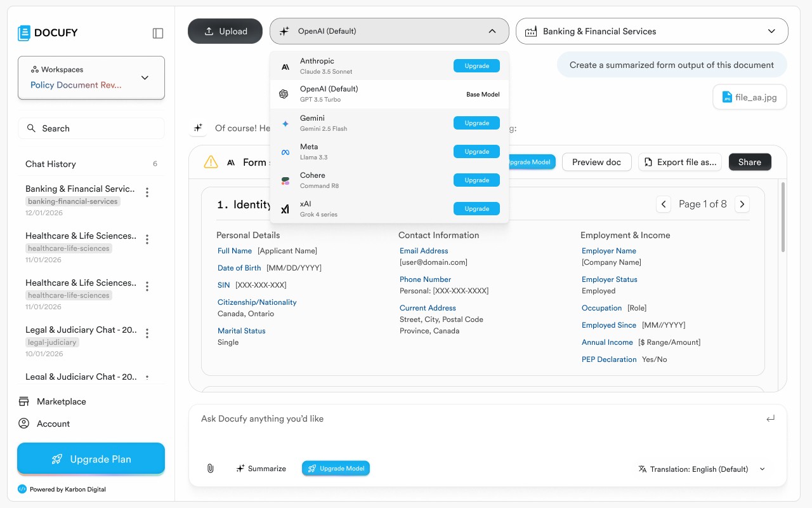Click the Anthropic logo in model list

[285, 66]
